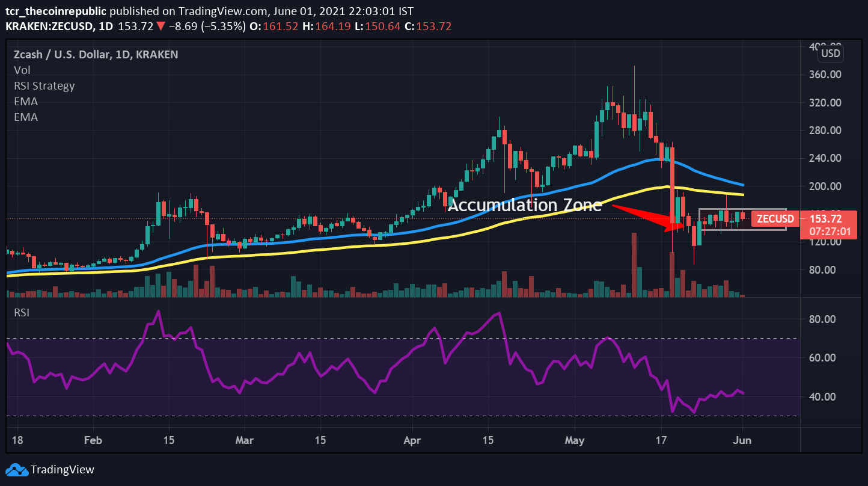Click 60.00 on the RSI axis
868x486 pixels.
tap(822, 358)
